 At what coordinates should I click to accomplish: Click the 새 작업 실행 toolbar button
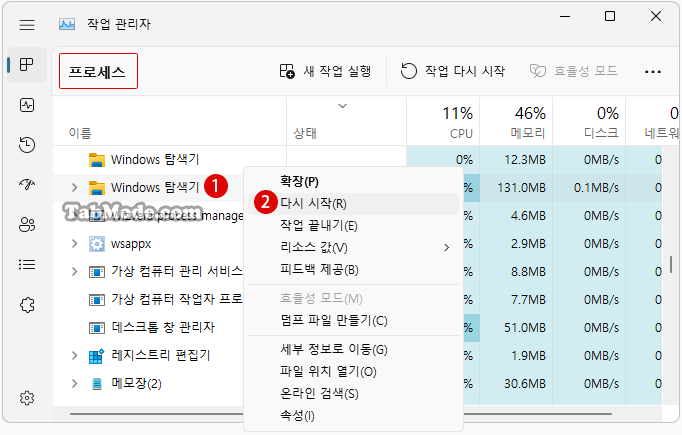pos(325,71)
